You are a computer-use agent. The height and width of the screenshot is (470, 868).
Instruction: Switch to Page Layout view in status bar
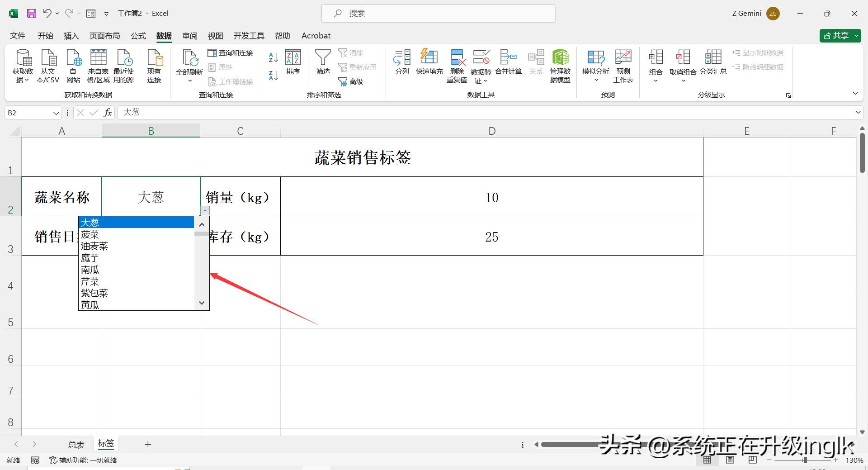click(x=730, y=460)
